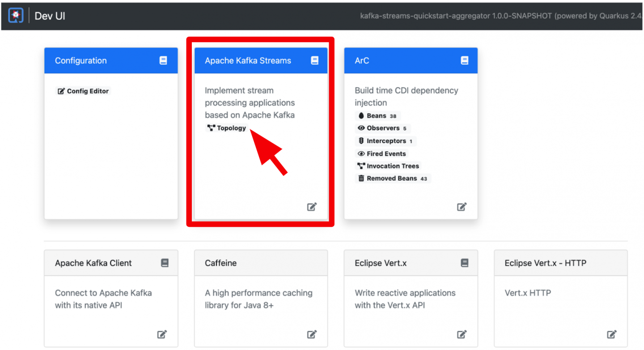Click the Quarkus logo in header
644x350 pixels.
[x=16, y=16]
